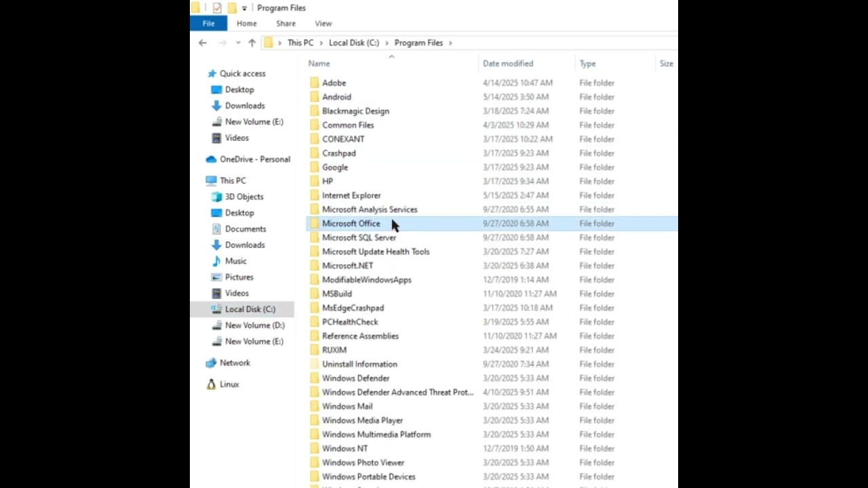Click Local Disk (C:) in address bar
The image size is (868, 488).
354,43
